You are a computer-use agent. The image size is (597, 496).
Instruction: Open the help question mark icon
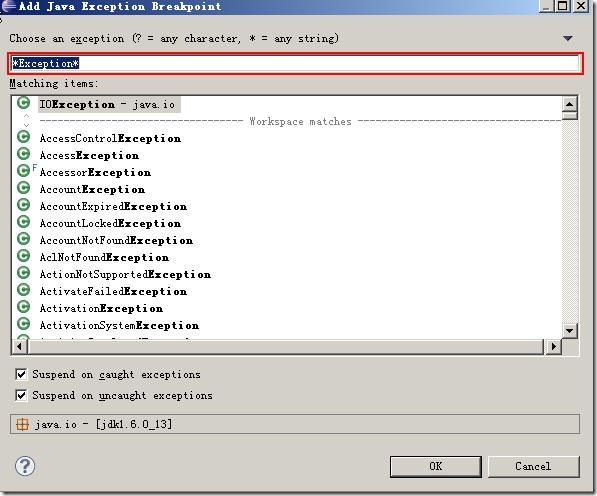click(x=25, y=466)
